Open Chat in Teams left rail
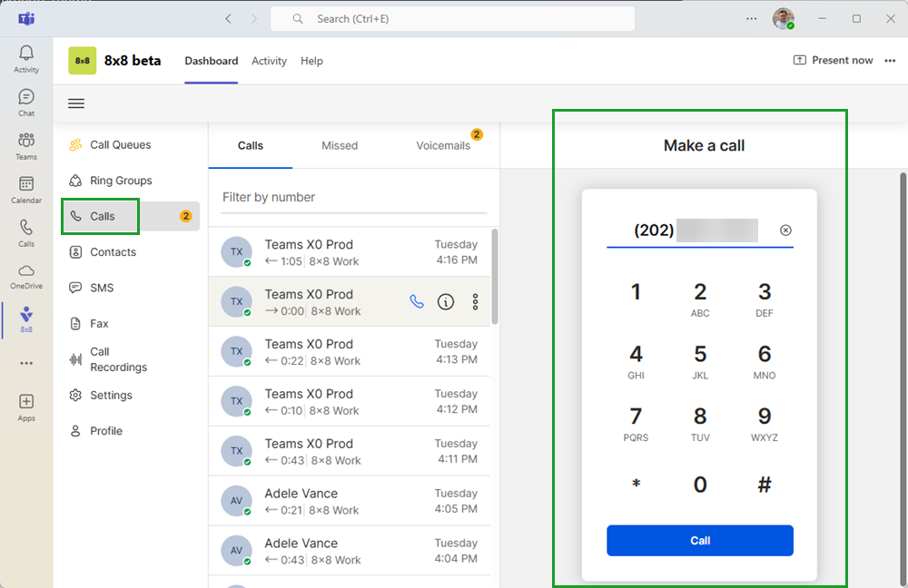 tap(26, 102)
